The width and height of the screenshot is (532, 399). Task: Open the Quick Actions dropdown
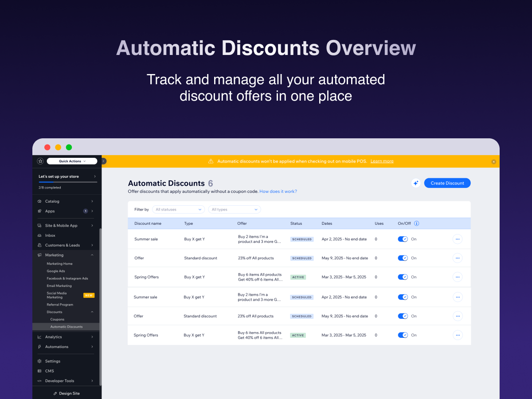[x=72, y=161]
